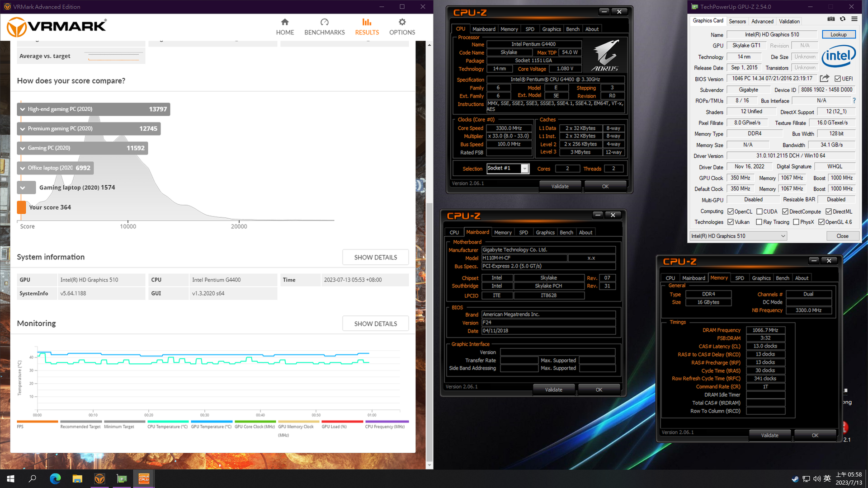
Task: Expand High-end gaming PC (2020) row
Action: coord(94,109)
